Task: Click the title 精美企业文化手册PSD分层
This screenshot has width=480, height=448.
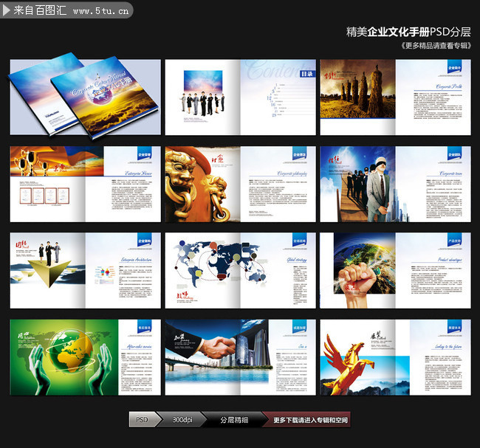Action: tap(408, 32)
